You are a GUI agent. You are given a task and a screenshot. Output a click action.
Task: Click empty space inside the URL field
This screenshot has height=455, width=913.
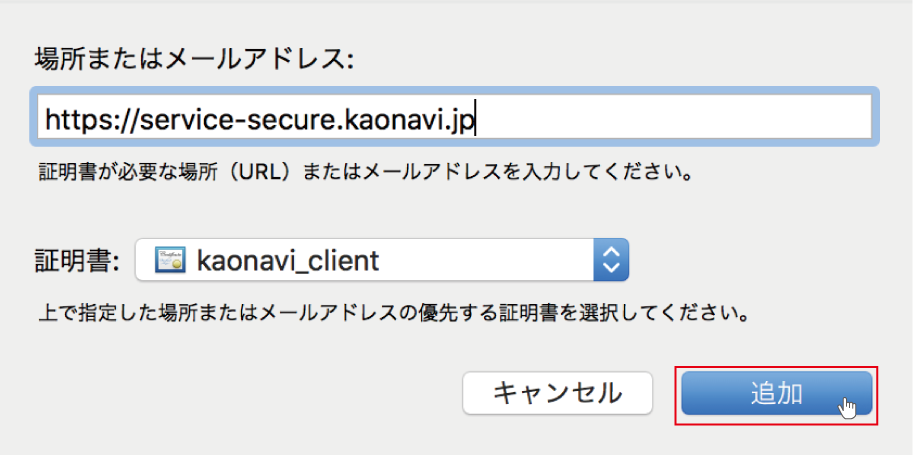point(670,117)
